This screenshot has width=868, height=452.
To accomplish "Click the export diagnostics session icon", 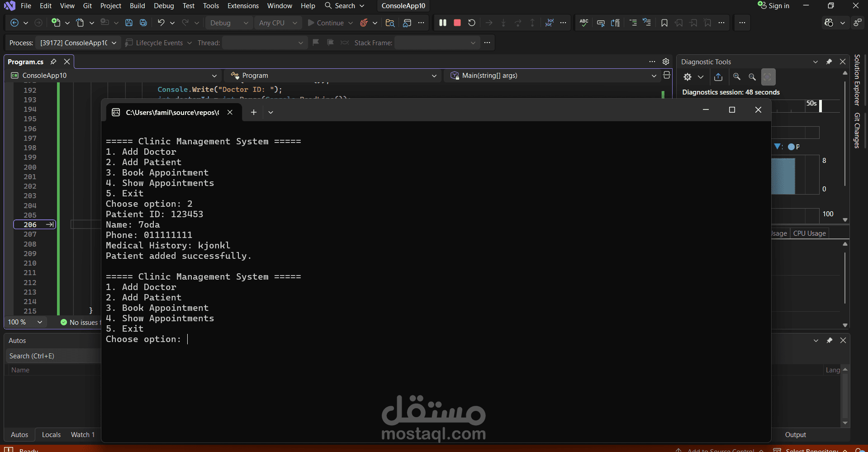I will [718, 77].
